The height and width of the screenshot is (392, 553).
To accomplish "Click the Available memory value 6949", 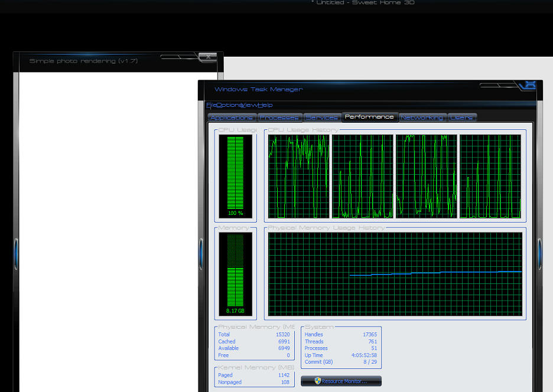I will (284, 348).
